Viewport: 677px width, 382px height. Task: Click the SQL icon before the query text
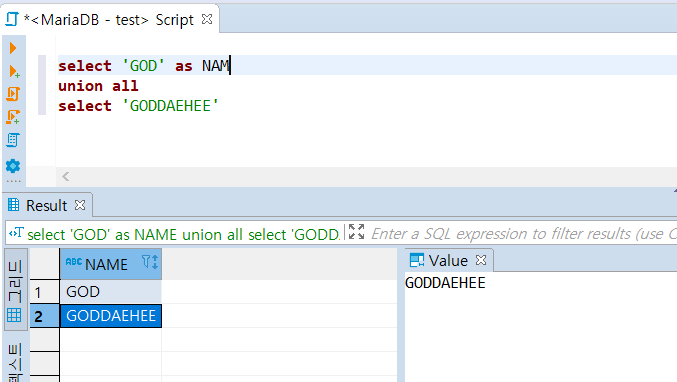click(x=16, y=233)
